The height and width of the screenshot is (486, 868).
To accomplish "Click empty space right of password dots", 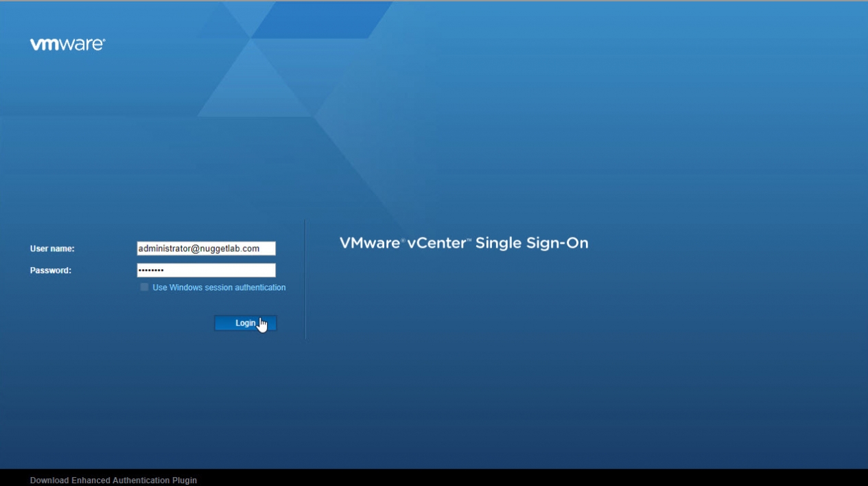I will coord(226,270).
